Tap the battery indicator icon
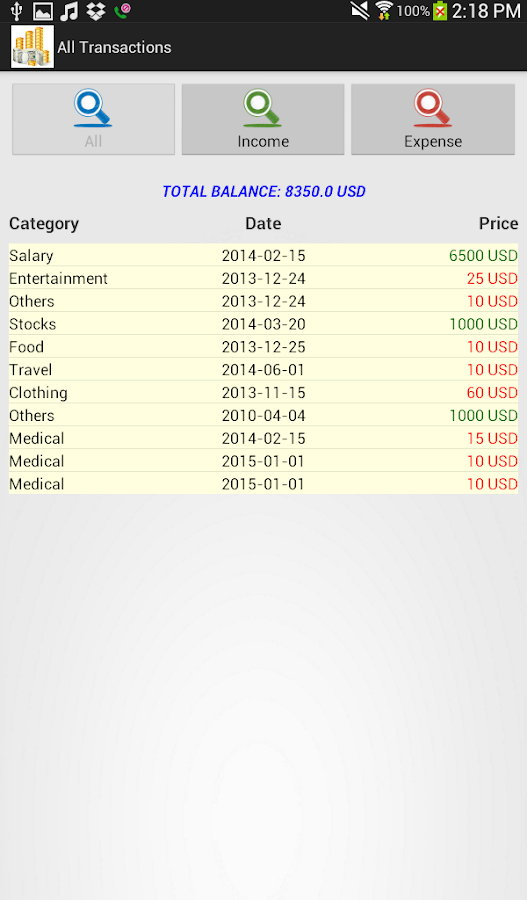Viewport: 527px width, 900px height. click(x=440, y=11)
